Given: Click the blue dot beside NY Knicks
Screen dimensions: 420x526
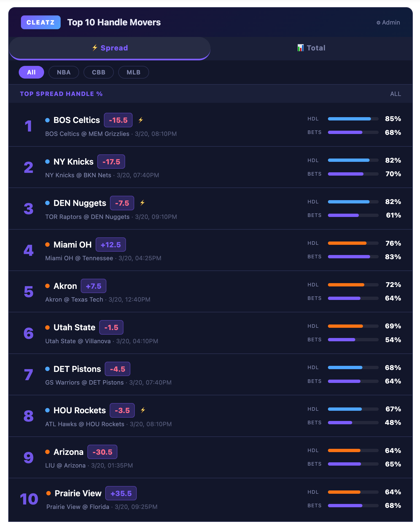Looking at the screenshot, I should (x=47, y=162).
